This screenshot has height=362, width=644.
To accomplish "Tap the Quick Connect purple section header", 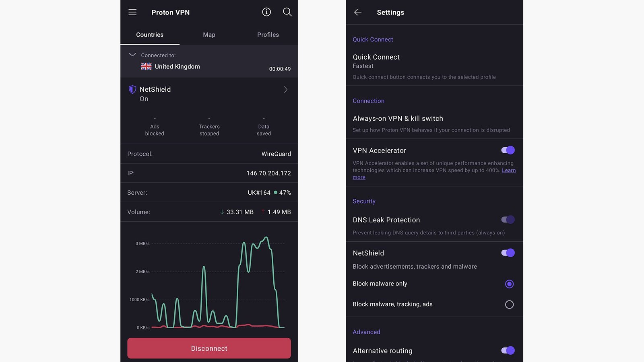I will click(373, 39).
